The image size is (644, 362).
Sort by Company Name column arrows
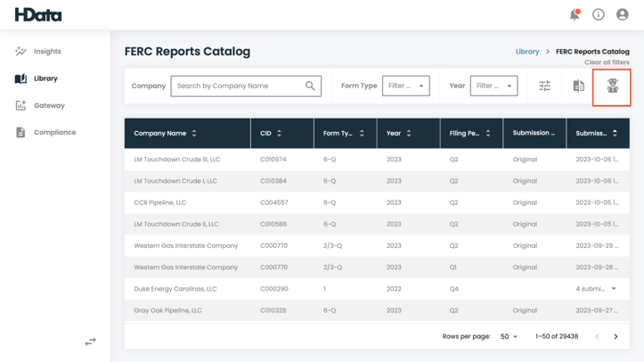point(194,133)
